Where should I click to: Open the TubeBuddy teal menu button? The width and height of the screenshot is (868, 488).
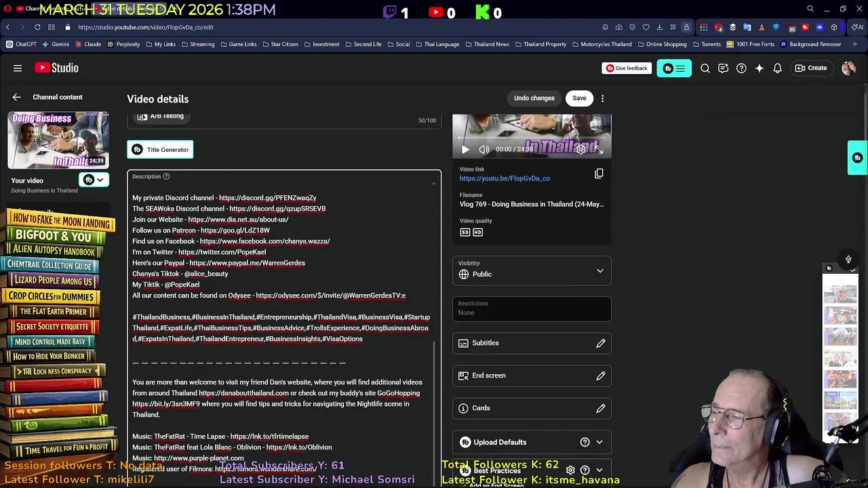pos(674,68)
